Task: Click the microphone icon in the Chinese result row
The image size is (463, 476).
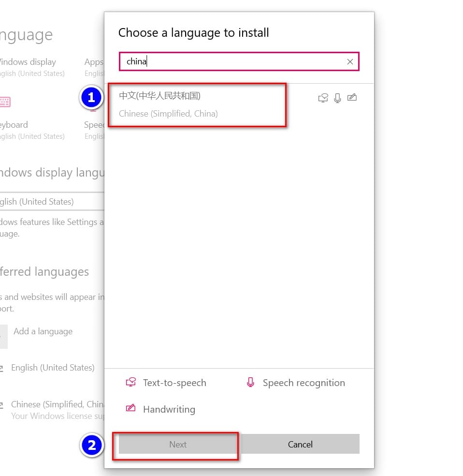Action: [337, 98]
